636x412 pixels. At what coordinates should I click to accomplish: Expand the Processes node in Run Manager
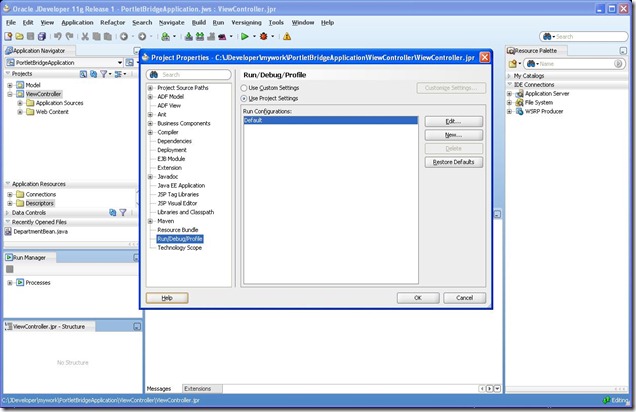(10, 283)
